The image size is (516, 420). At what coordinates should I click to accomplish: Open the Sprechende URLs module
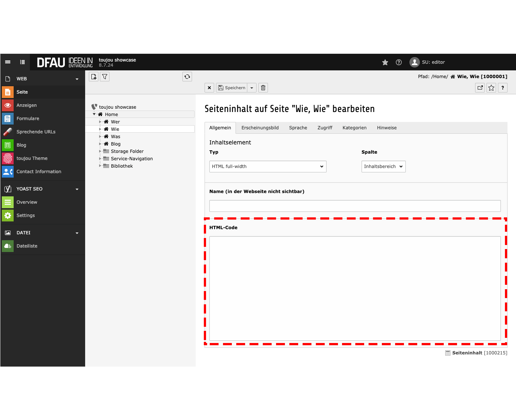(36, 132)
